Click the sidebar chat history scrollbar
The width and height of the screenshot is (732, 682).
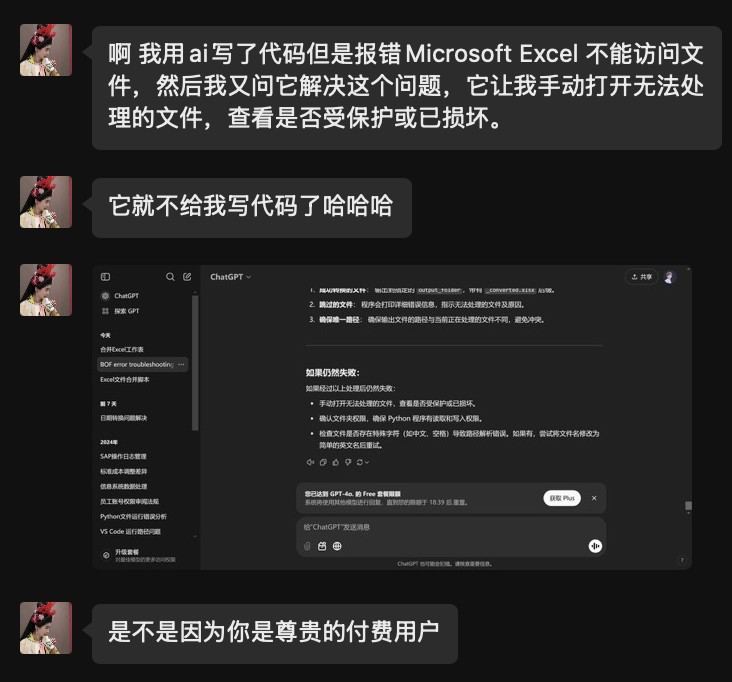(195, 363)
